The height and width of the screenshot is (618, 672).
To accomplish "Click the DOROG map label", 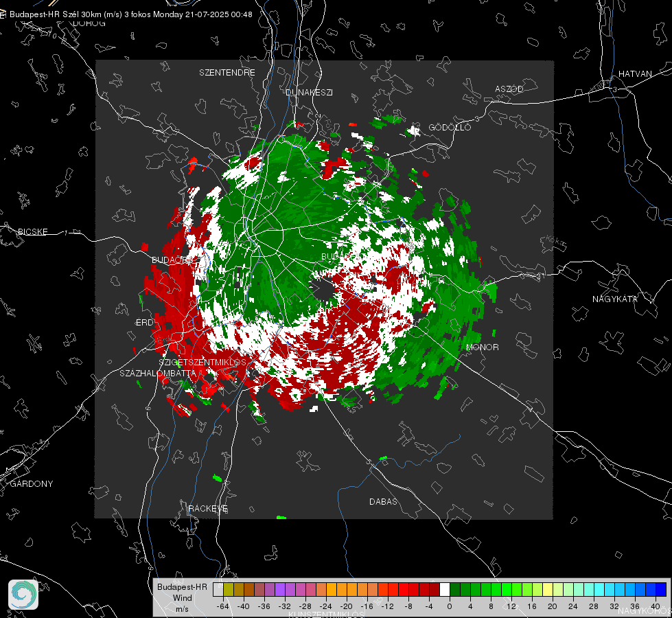I will tap(89, 23).
